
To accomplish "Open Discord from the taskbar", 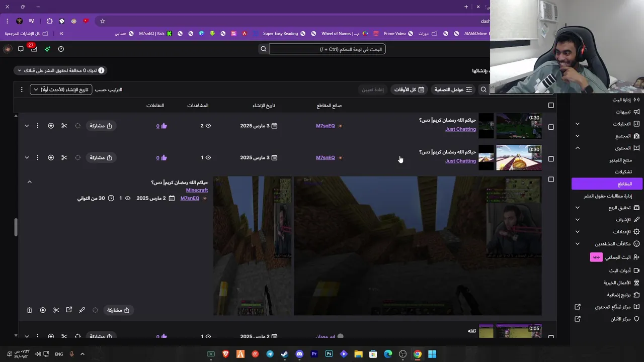I will point(300,354).
